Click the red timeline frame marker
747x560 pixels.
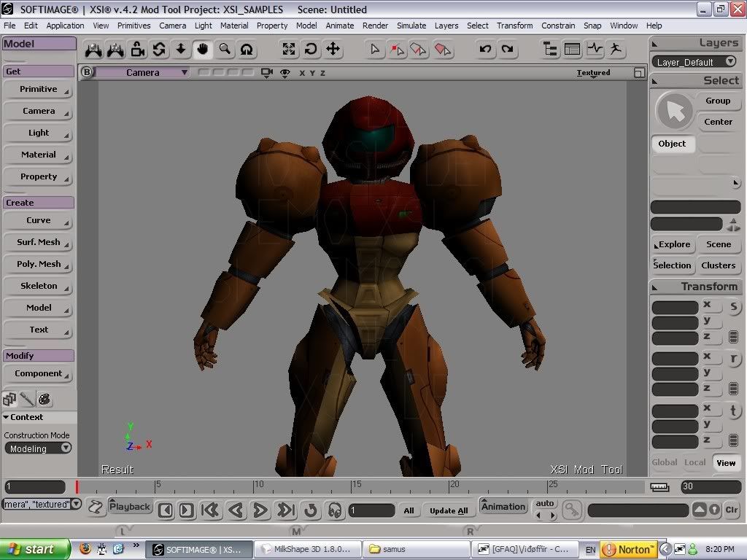(x=77, y=486)
